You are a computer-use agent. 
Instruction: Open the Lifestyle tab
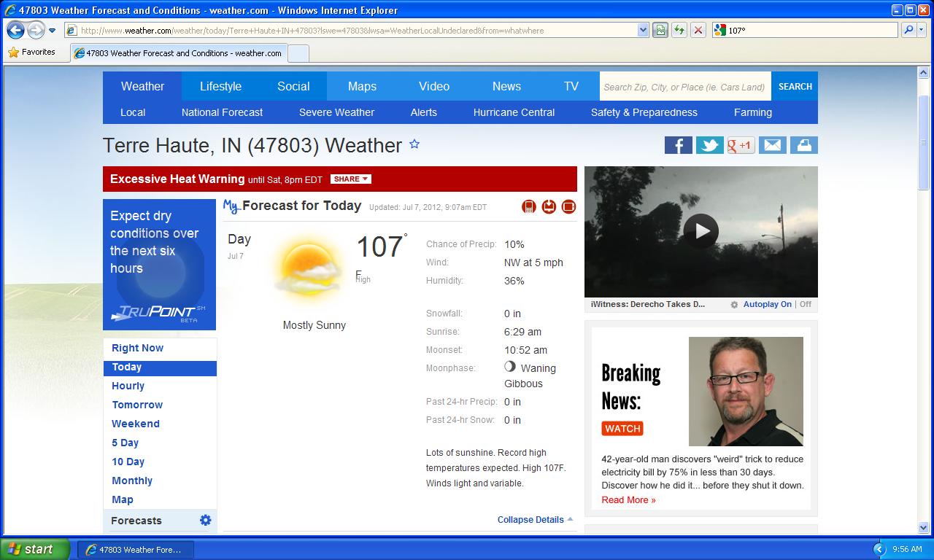[x=220, y=86]
